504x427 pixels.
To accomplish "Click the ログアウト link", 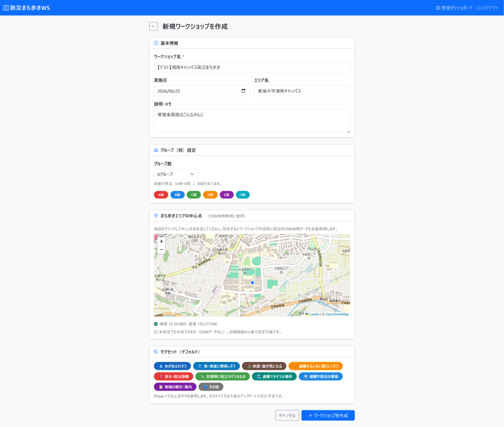I will tap(487, 8).
